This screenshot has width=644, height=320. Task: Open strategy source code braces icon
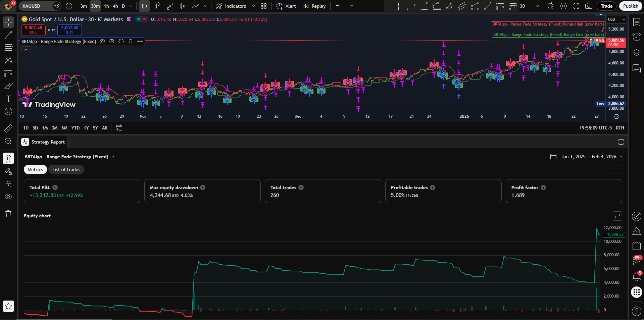pos(121,41)
